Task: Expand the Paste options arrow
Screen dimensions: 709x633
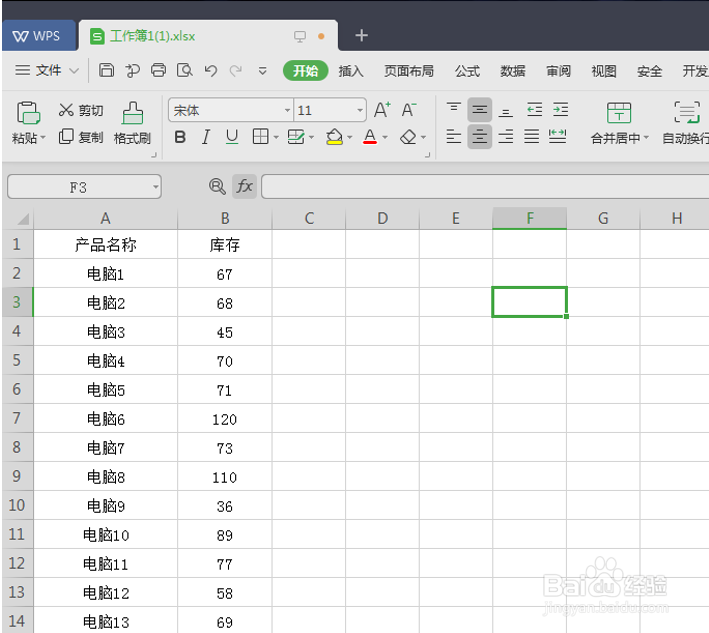Action: (x=43, y=137)
